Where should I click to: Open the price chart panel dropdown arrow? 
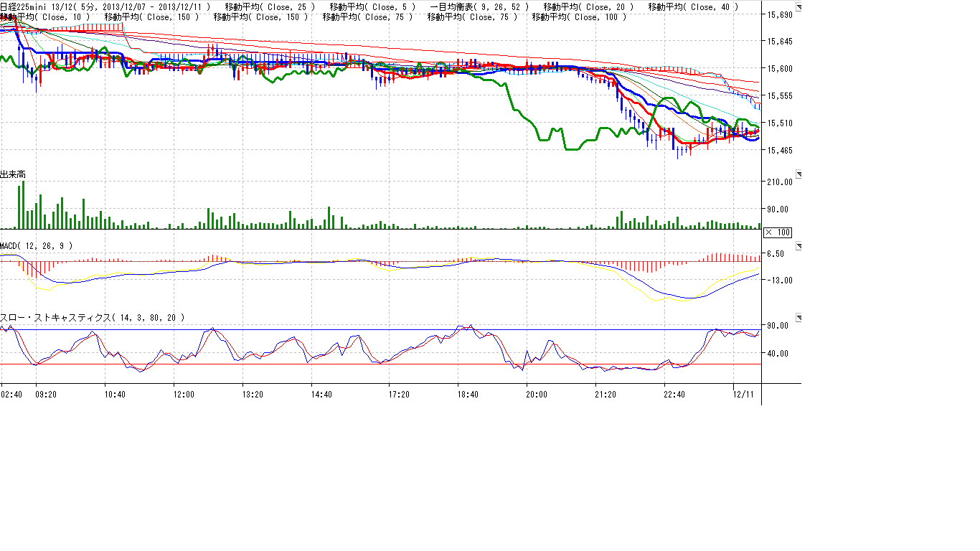pos(799,7)
